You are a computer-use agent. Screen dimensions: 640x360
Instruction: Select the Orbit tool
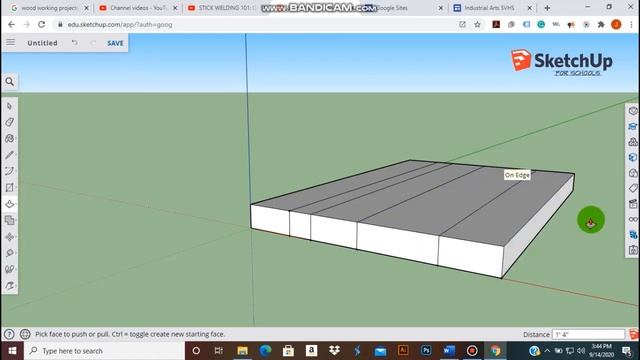pyautogui.click(x=9, y=286)
